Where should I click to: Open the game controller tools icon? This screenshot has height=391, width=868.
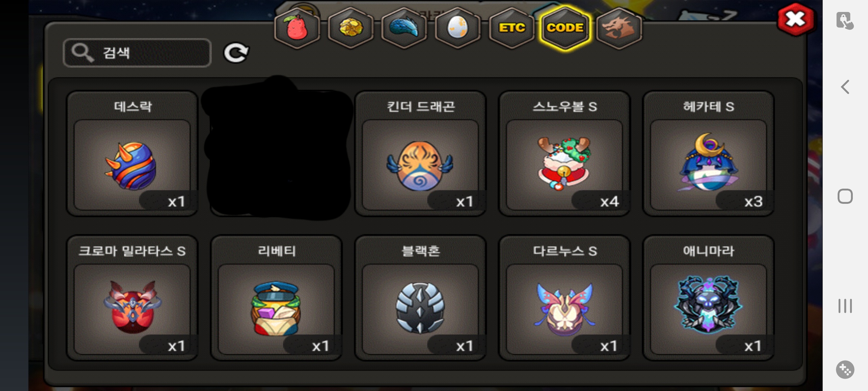845,370
